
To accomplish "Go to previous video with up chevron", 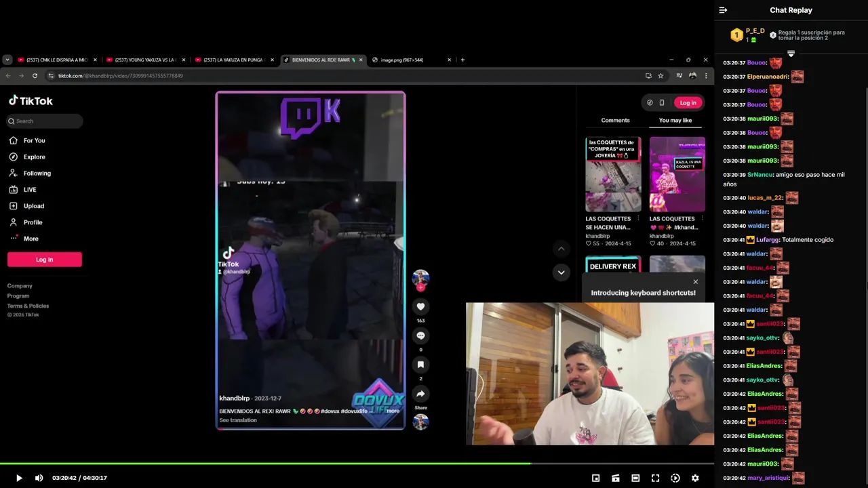I will pos(561,249).
